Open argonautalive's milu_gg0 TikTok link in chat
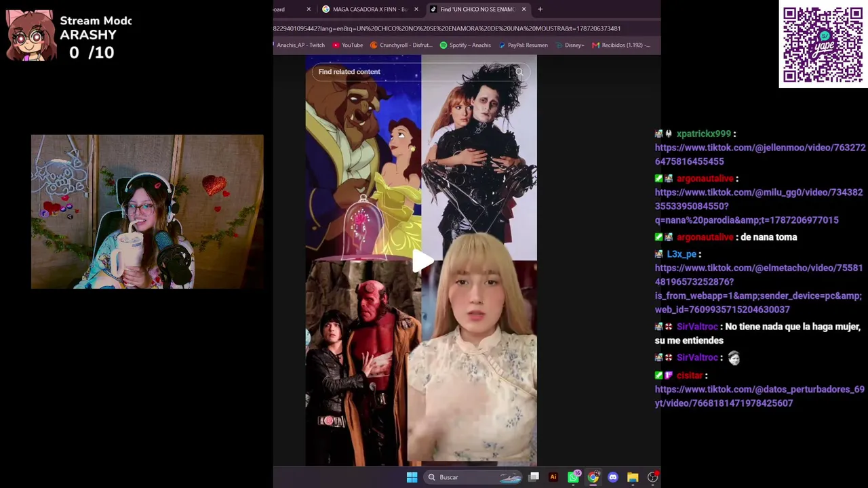The width and height of the screenshot is (868, 488). (x=759, y=206)
